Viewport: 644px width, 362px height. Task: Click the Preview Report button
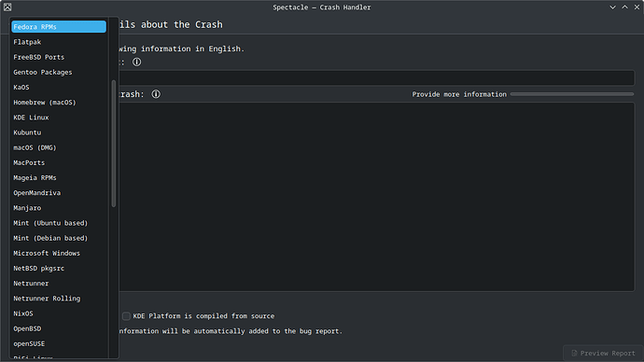603,353
